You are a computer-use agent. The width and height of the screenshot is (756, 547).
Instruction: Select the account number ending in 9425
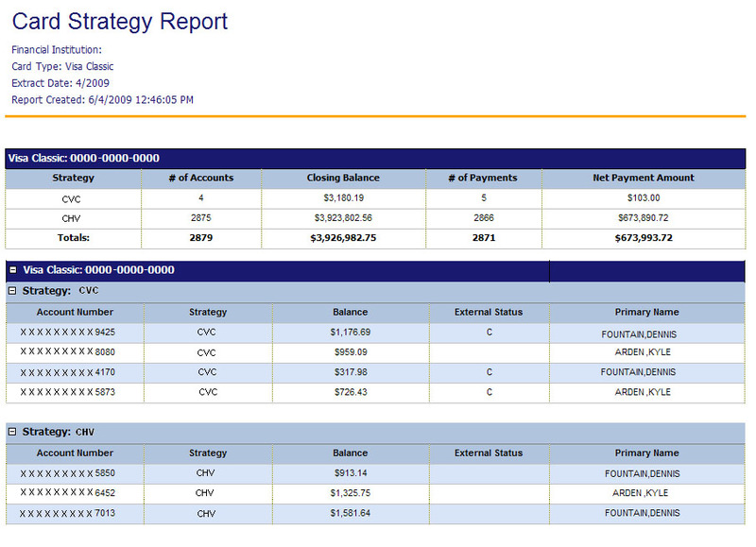click(68, 333)
